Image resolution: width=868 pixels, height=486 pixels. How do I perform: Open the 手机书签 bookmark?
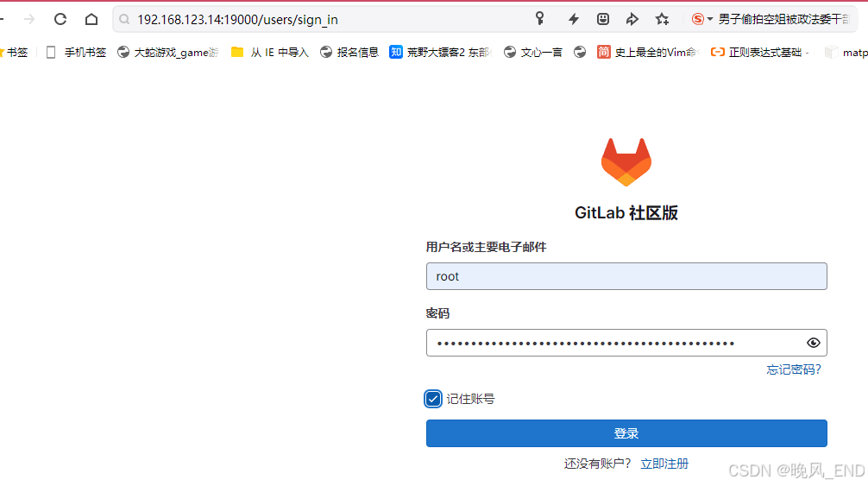click(76, 52)
